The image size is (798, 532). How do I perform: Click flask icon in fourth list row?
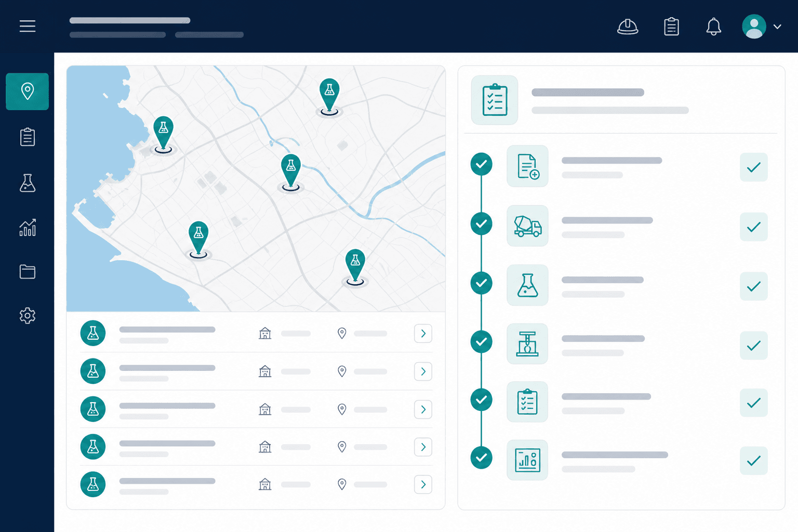click(93, 447)
